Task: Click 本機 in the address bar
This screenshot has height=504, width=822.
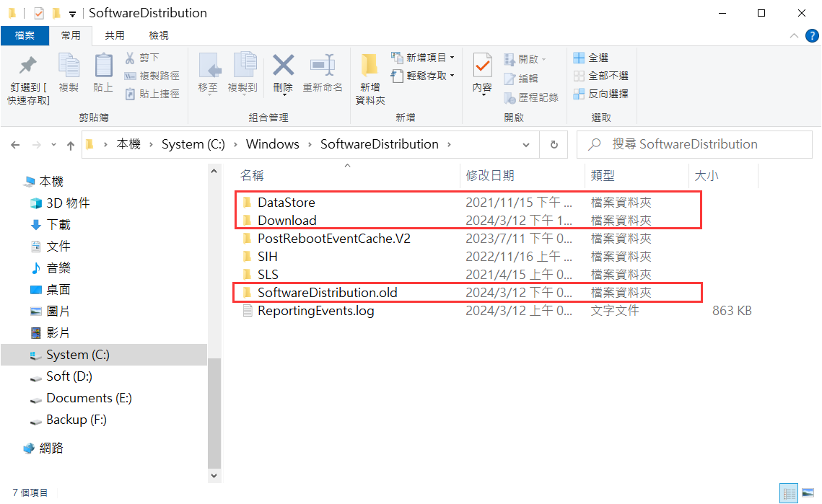Action: click(128, 144)
